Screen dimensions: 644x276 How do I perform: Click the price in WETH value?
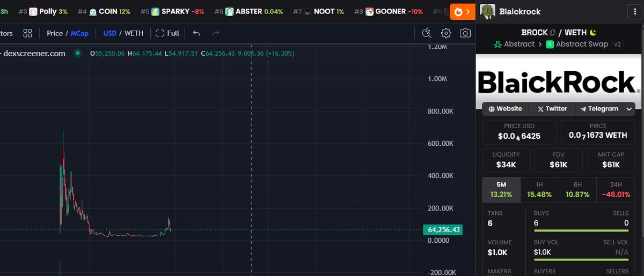click(x=598, y=136)
